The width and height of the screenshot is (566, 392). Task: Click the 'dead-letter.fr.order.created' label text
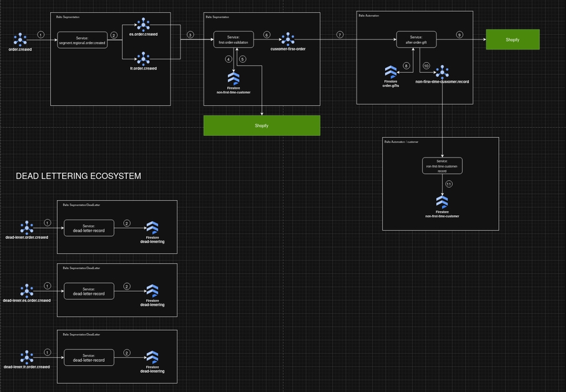click(27, 367)
